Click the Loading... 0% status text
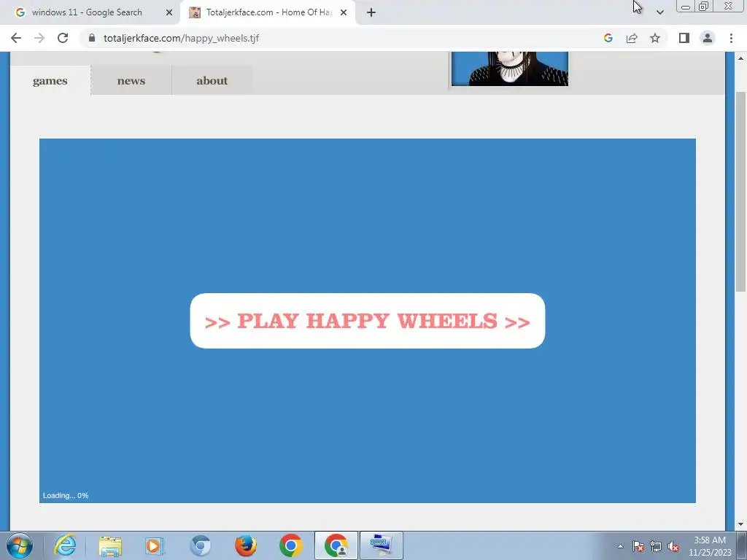747x560 pixels. [x=66, y=495]
